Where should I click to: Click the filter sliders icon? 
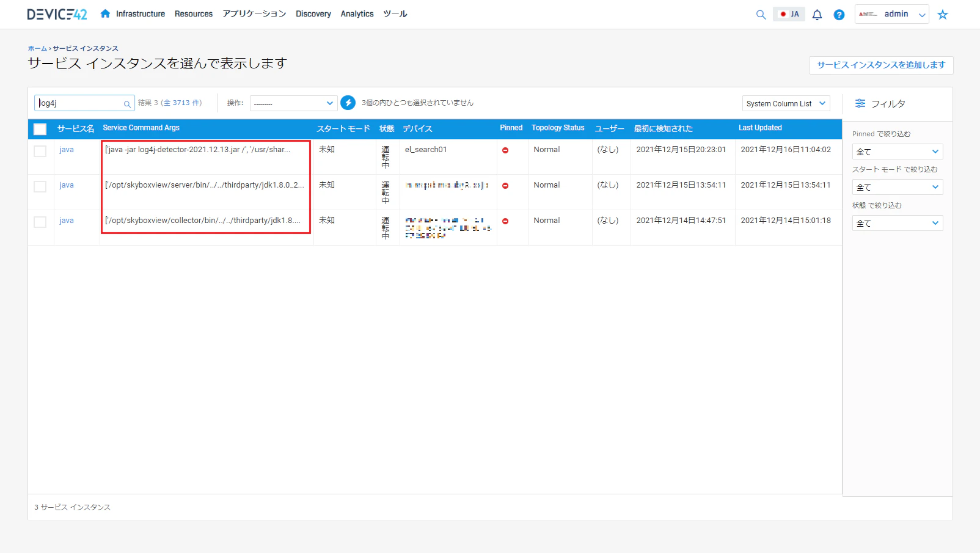point(860,103)
